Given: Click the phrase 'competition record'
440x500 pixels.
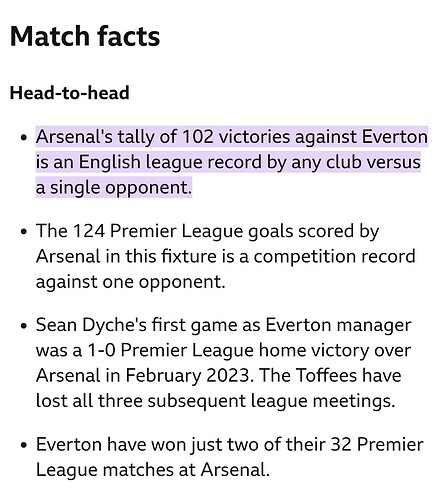Looking at the screenshot, I should (334, 257).
